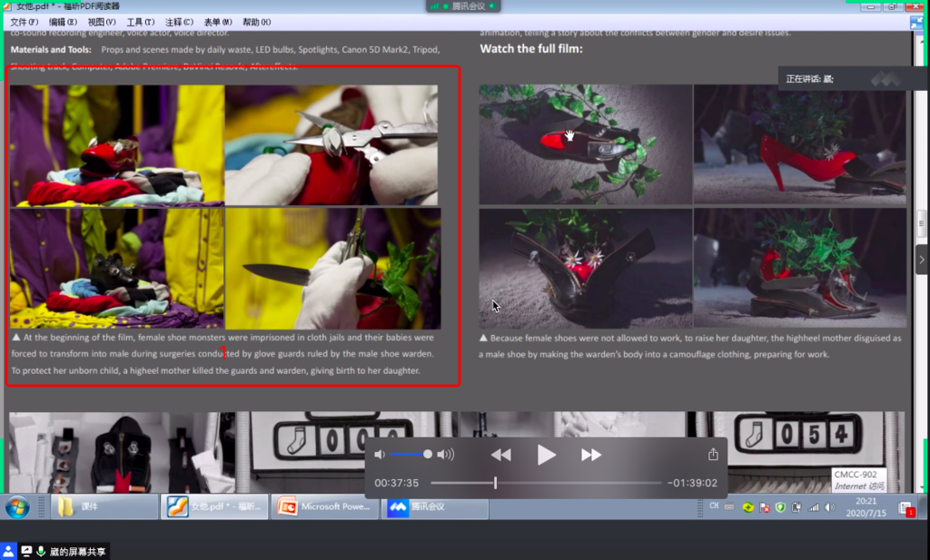The height and width of the screenshot is (560, 930).
Task: Open the 文件 (File) menu
Action: [x=25, y=22]
